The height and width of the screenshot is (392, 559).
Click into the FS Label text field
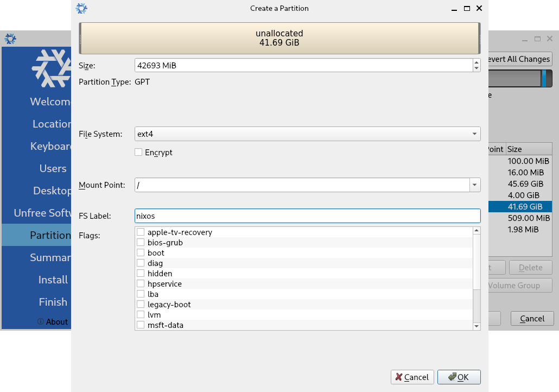[307, 216]
